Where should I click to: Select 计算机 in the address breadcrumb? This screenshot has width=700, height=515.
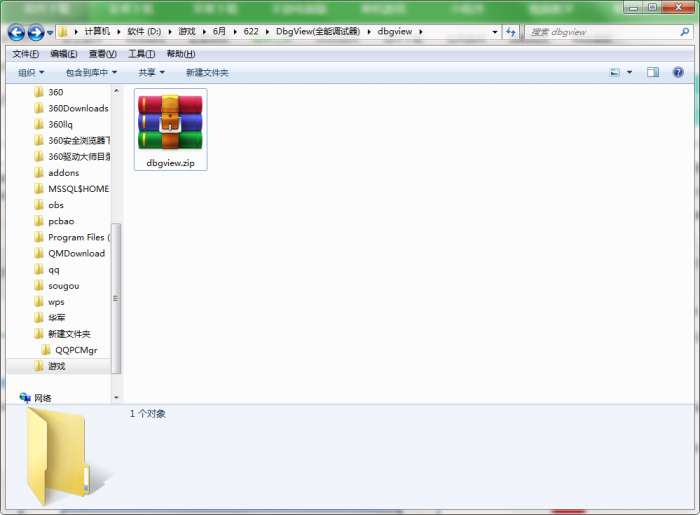(x=97, y=31)
